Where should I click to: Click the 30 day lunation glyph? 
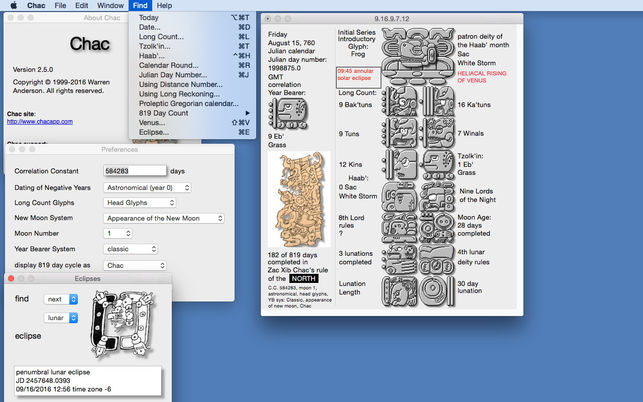(437, 290)
